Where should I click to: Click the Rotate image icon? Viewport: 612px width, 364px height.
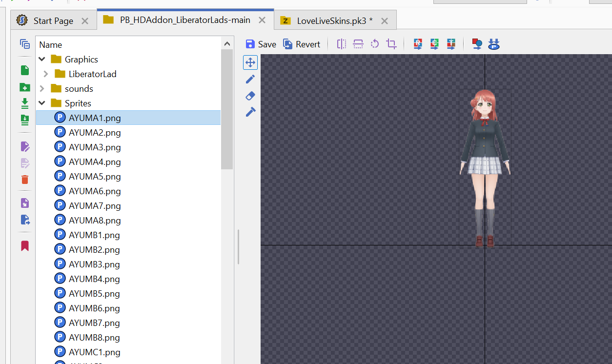click(375, 44)
